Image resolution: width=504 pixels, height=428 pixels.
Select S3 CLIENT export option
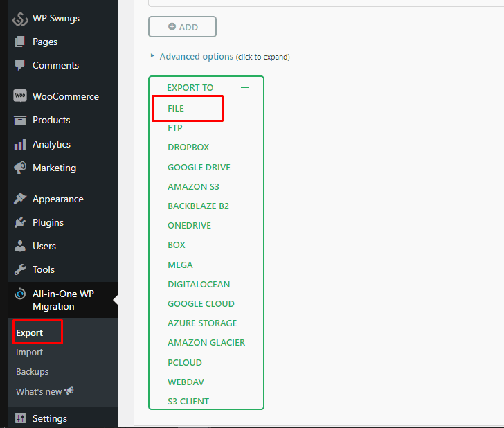[188, 401]
